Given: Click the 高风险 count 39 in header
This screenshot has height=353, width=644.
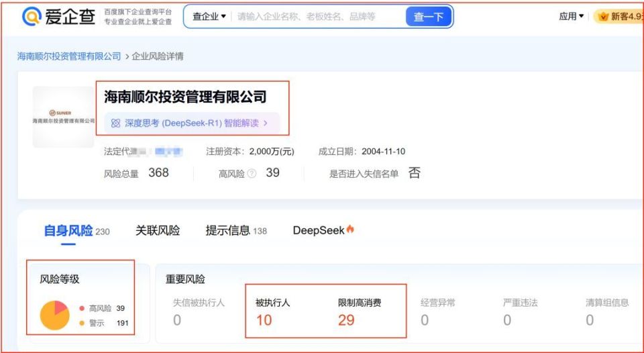Looking at the screenshot, I should [273, 172].
